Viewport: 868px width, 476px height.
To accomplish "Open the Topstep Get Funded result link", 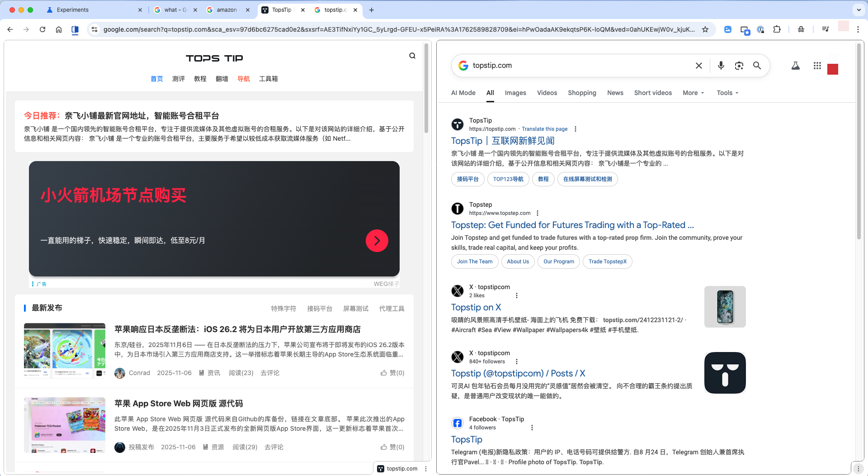I will click(572, 225).
